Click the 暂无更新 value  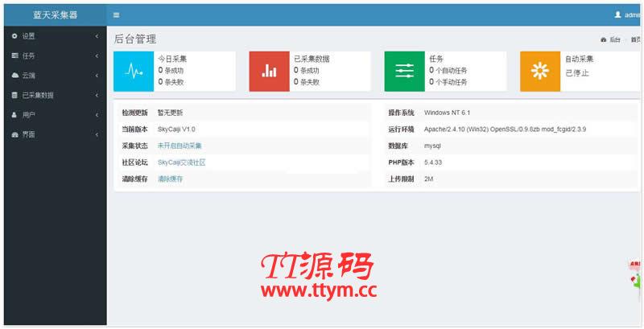pos(170,113)
